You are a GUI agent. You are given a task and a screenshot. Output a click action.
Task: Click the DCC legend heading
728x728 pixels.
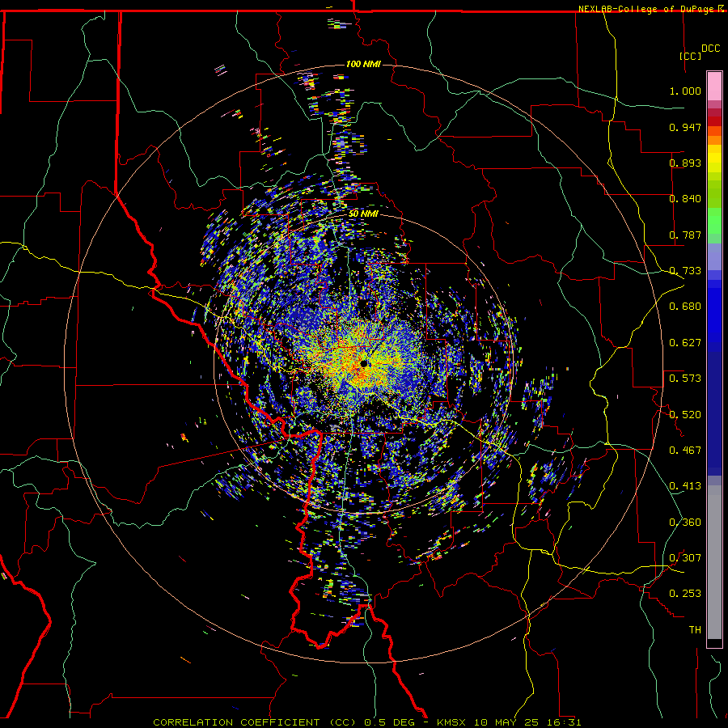[x=710, y=49]
